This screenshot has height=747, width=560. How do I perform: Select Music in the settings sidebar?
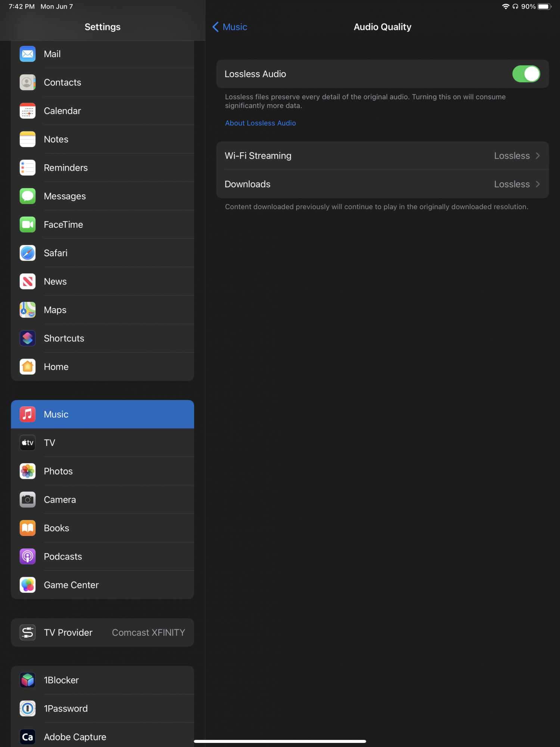coord(103,414)
